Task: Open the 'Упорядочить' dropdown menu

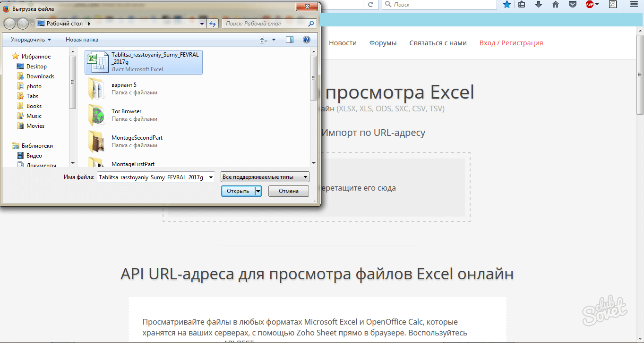Action: tap(31, 40)
